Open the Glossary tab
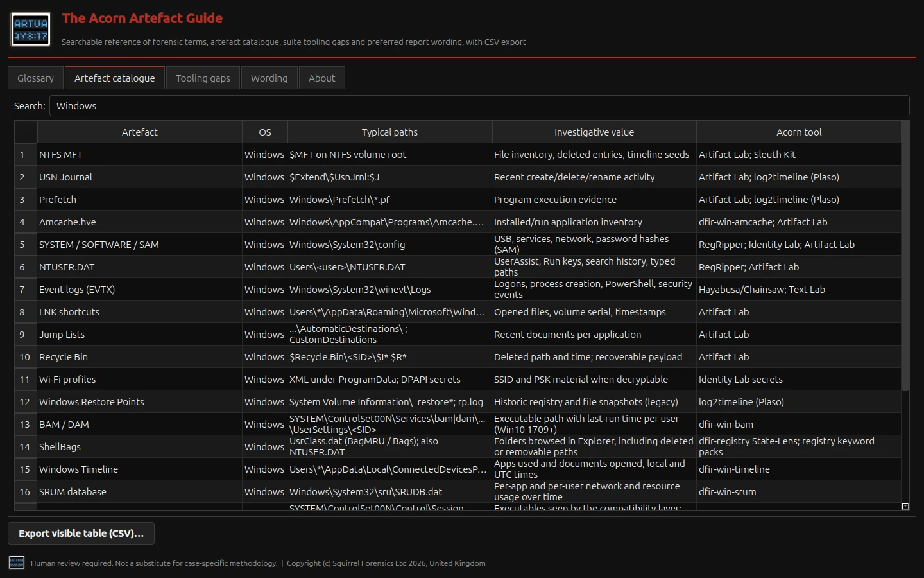The height and width of the screenshot is (578, 924). [x=36, y=78]
